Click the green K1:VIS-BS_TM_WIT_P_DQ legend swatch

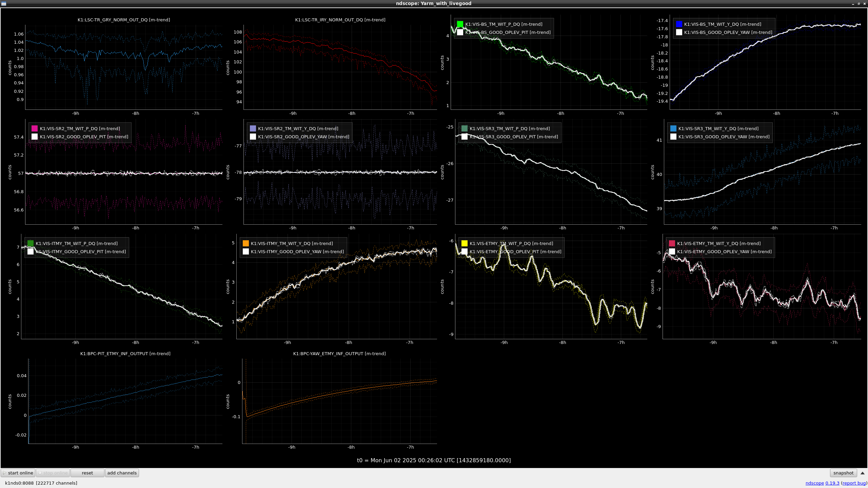coord(460,24)
